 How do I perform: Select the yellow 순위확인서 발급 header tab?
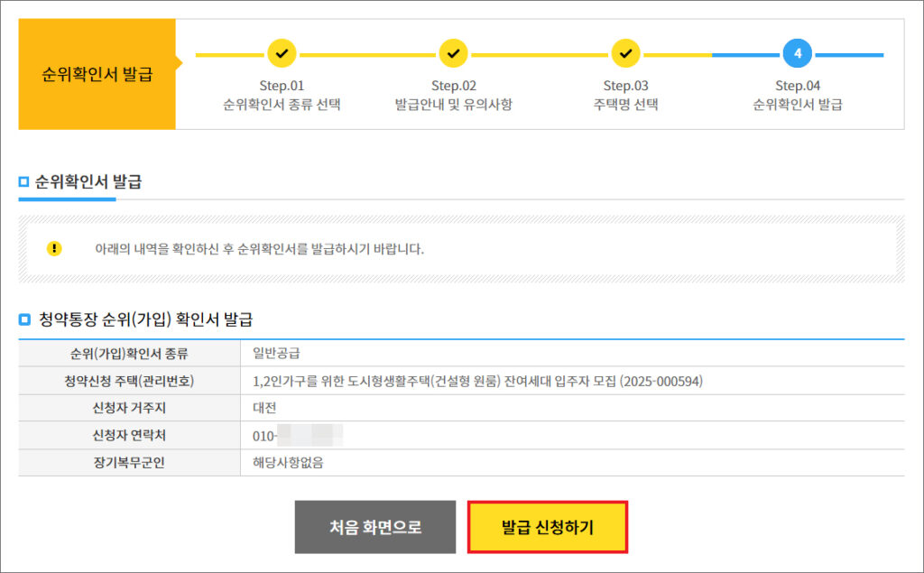97,74
